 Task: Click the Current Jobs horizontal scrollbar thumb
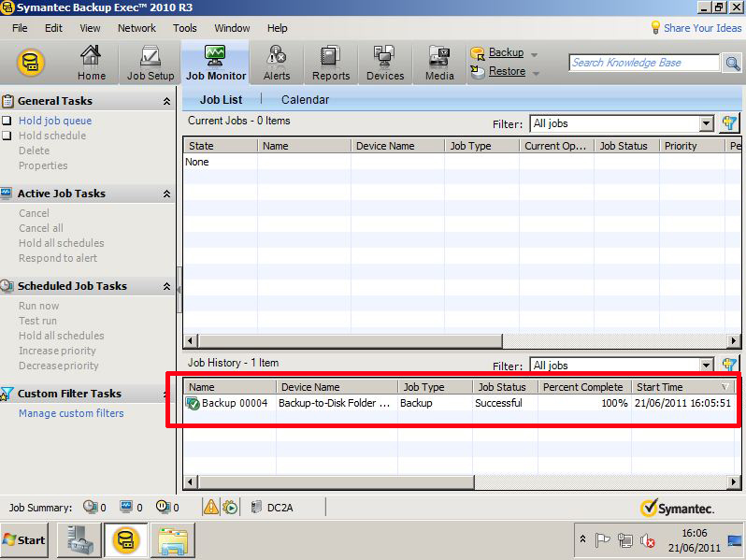point(351,340)
